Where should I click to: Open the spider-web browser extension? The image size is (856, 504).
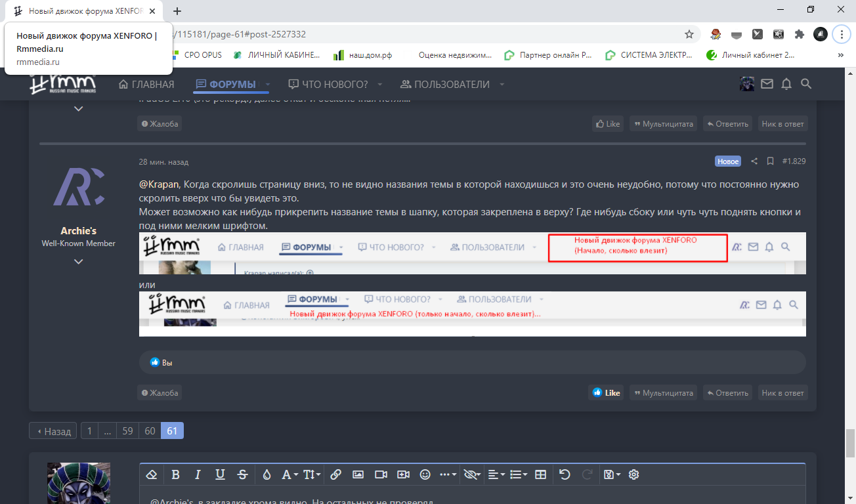pyautogui.click(x=779, y=34)
